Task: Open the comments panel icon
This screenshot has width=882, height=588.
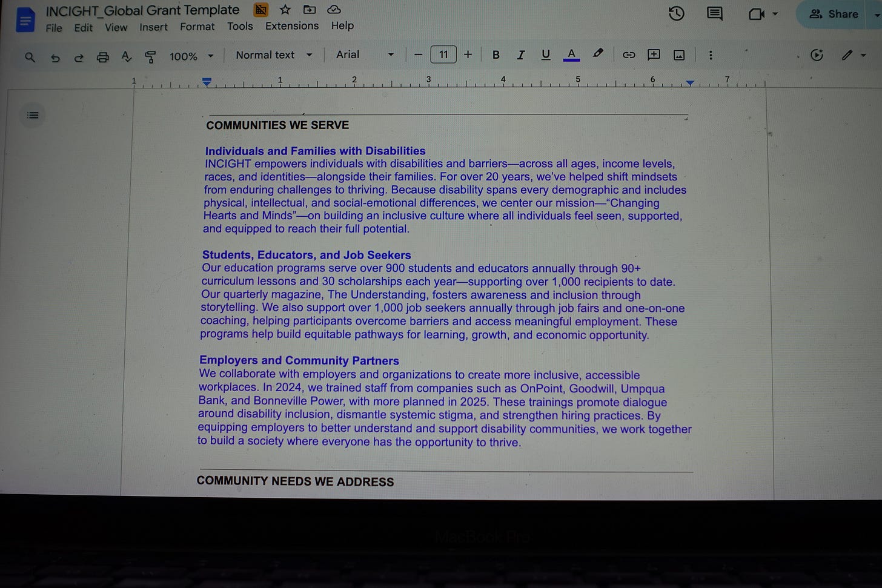Action: [715, 14]
